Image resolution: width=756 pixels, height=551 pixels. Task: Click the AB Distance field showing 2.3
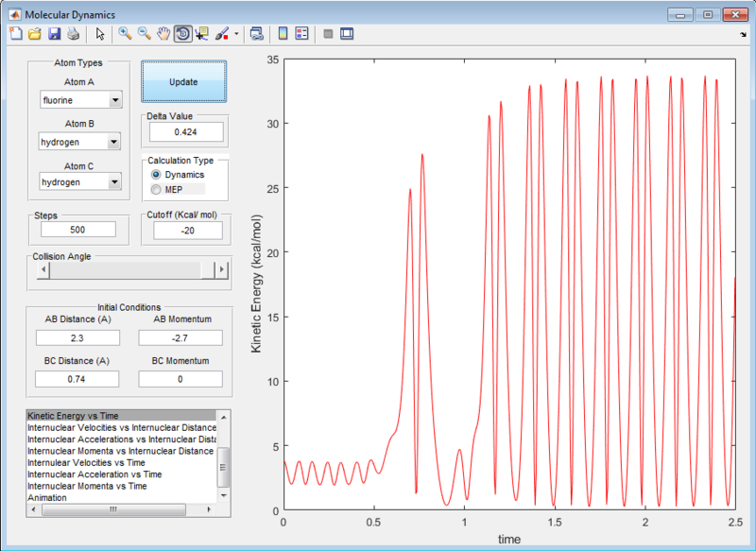[77, 338]
